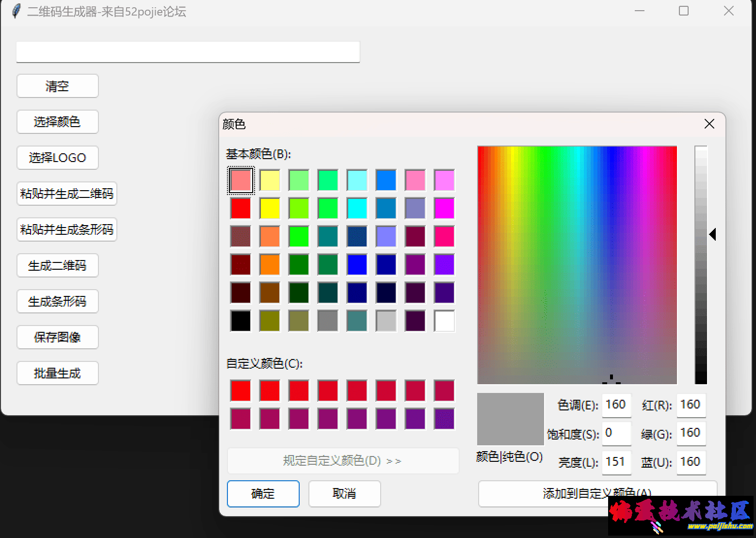This screenshot has height=538, width=756.
Task: Click the text input field at top
Action: pos(188,51)
